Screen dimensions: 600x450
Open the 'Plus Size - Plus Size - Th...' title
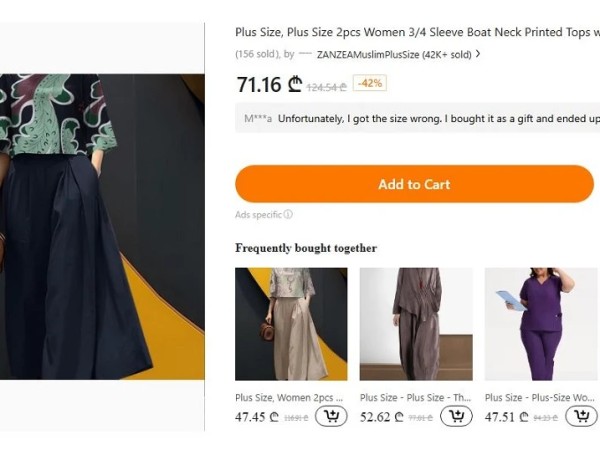[416, 397]
